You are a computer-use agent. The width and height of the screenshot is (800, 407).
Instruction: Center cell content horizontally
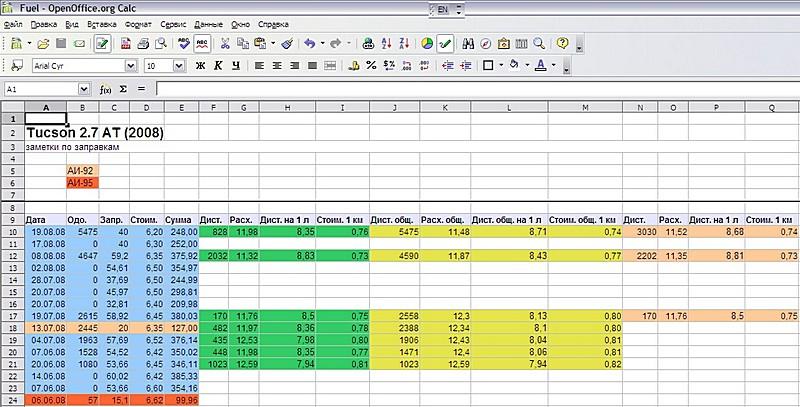(x=277, y=66)
